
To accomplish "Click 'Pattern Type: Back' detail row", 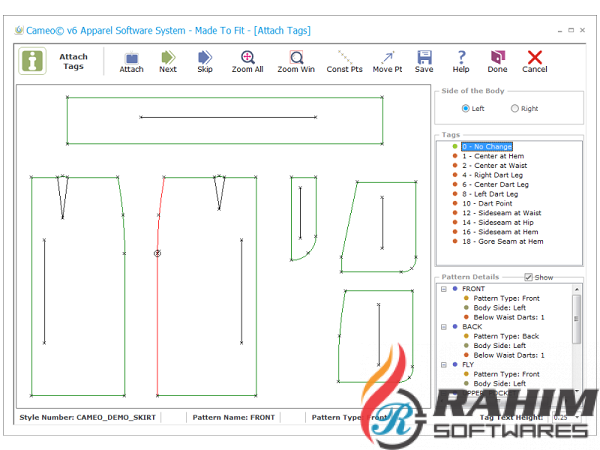I will (506, 336).
